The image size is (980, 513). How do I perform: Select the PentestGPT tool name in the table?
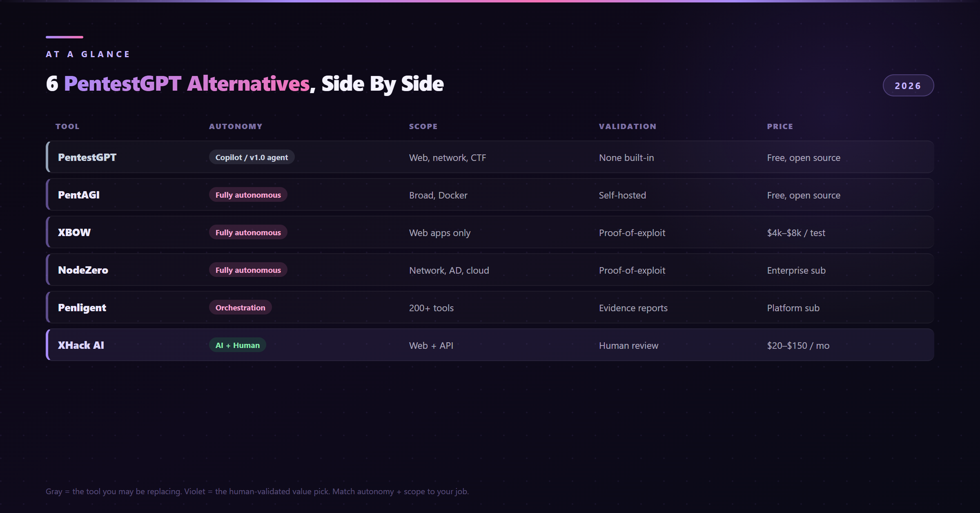[87, 157]
